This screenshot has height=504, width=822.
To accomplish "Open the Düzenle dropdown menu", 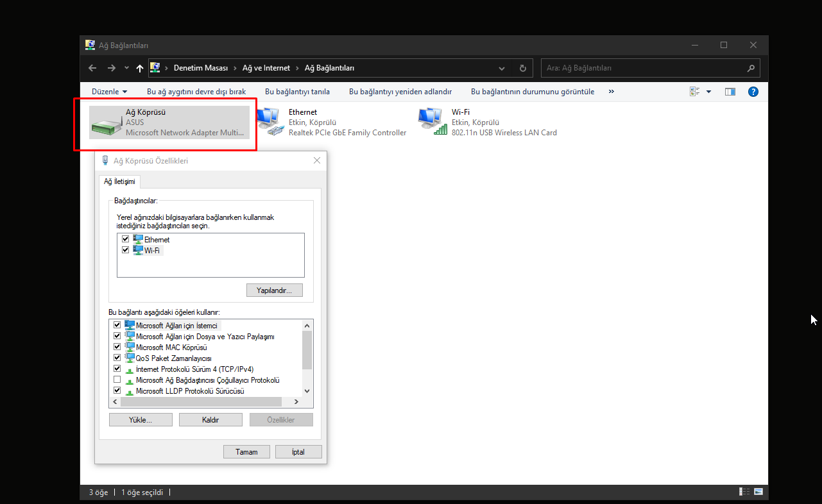I will point(109,92).
